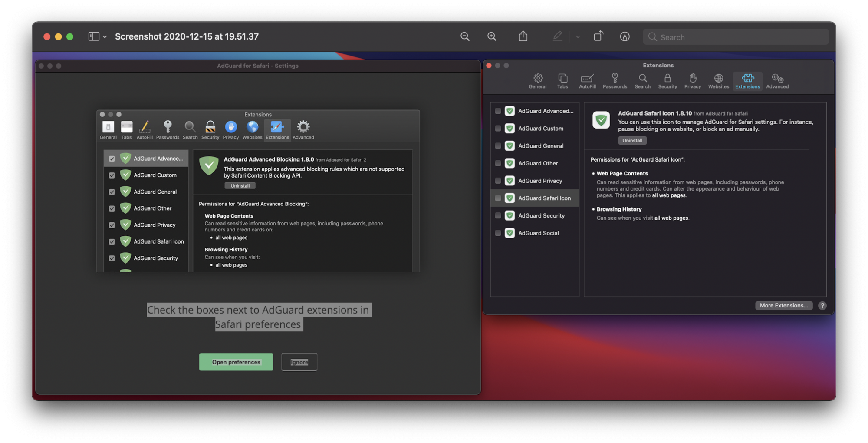Expand the highlight pen options chevron
The height and width of the screenshot is (443, 868).
[x=578, y=37]
